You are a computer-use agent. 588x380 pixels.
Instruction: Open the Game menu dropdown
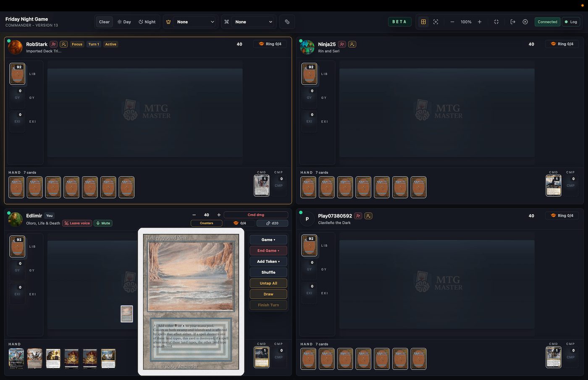(x=268, y=240)
